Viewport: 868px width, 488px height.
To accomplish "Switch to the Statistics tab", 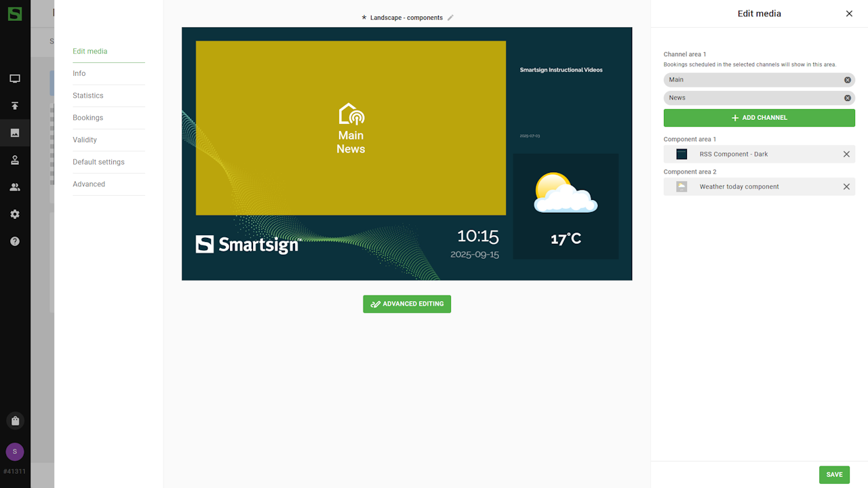I will click(x=88, y=96).
